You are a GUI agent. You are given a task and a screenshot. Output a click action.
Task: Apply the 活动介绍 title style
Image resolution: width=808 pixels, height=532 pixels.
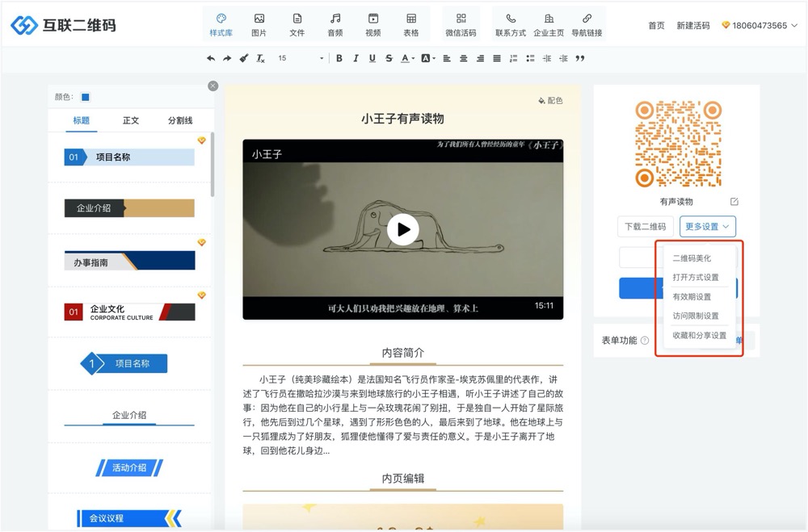coord(129,467)
